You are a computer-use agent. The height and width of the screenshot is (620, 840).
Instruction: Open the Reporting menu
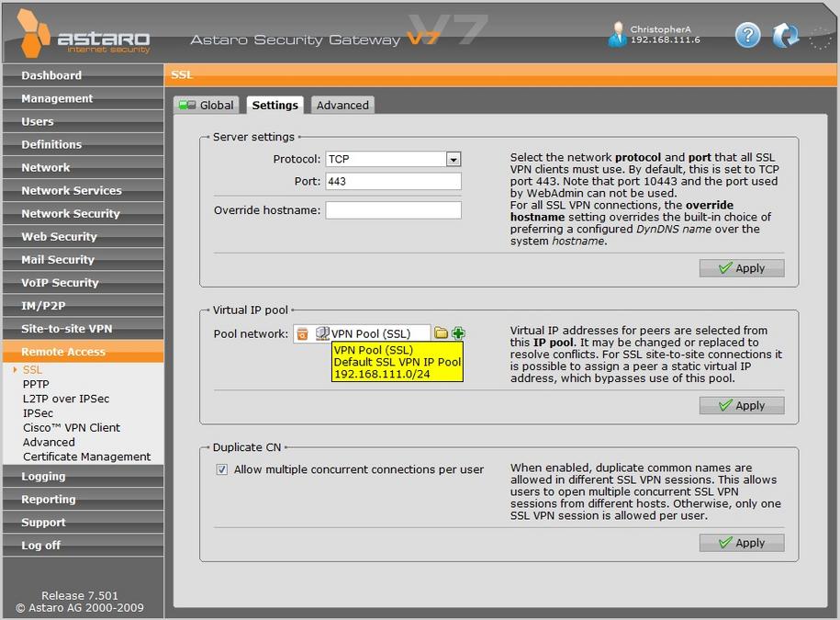pyautogui.click(x=84, y=500)
